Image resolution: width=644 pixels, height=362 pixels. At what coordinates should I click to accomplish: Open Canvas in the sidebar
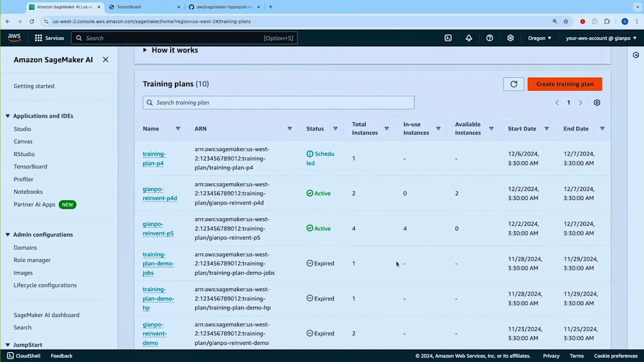(23, 142)
